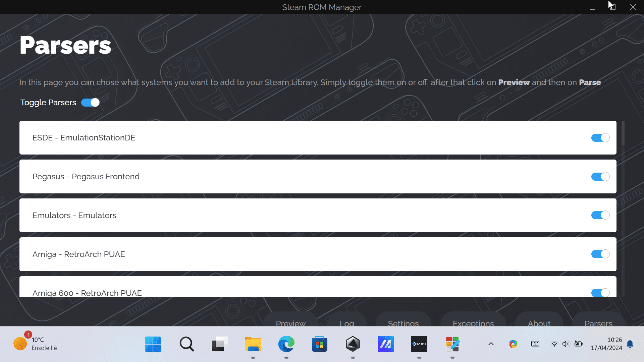Check battery status in system tray
This screenshot has width=644, height=362.
[578, 344]
